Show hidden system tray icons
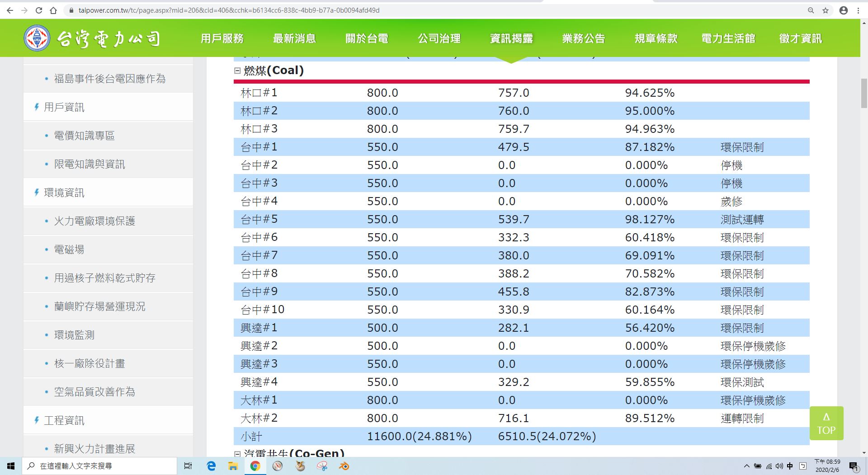 pos(746,466)
